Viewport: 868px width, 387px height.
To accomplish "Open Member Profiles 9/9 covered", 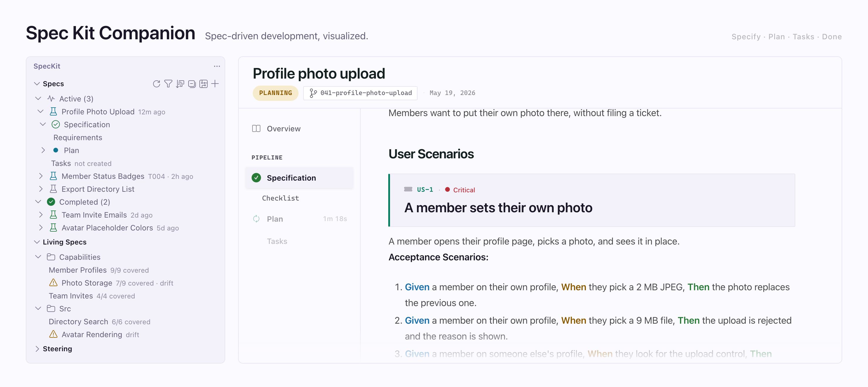I will pos(99,270).
